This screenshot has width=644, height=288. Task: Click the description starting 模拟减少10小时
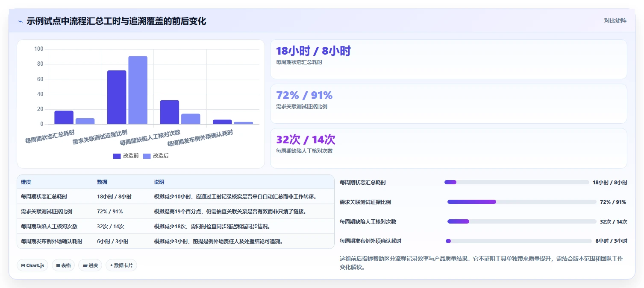[236, 197]
